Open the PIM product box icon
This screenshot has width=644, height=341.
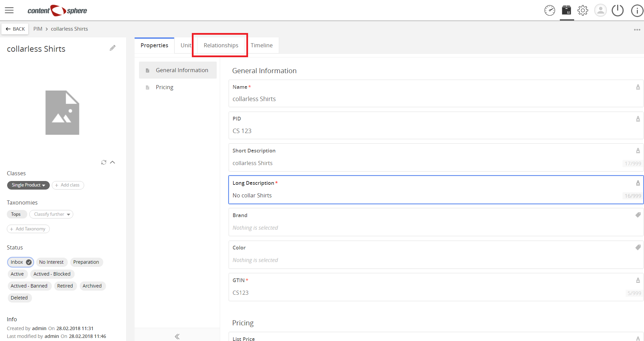[566, 10]
